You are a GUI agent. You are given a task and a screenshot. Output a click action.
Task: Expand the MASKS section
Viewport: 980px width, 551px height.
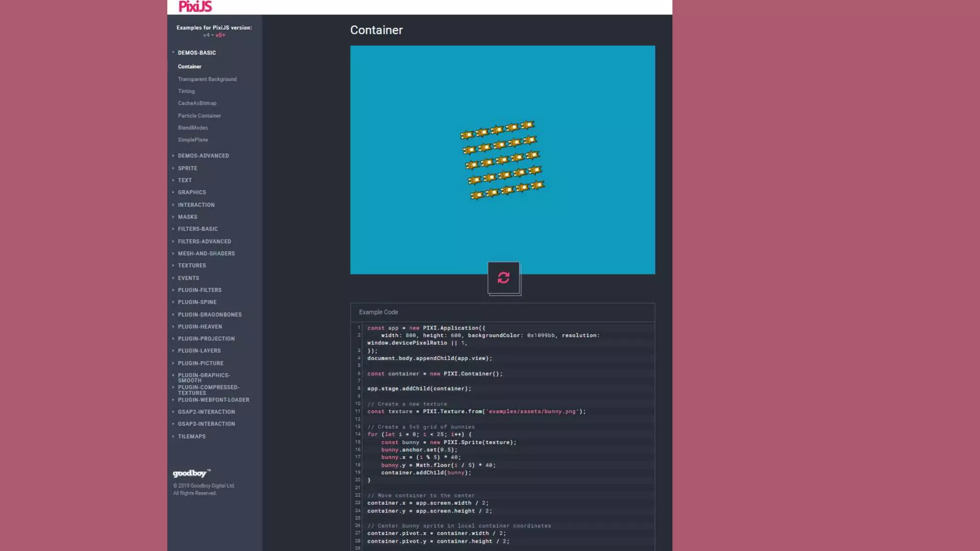(x=187, y=217)
